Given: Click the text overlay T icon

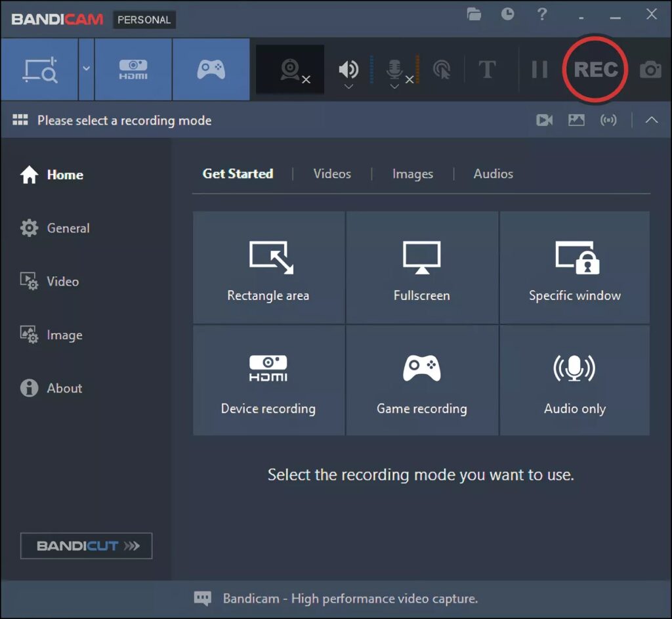Looking at the screenshot, I should [487, 69].
